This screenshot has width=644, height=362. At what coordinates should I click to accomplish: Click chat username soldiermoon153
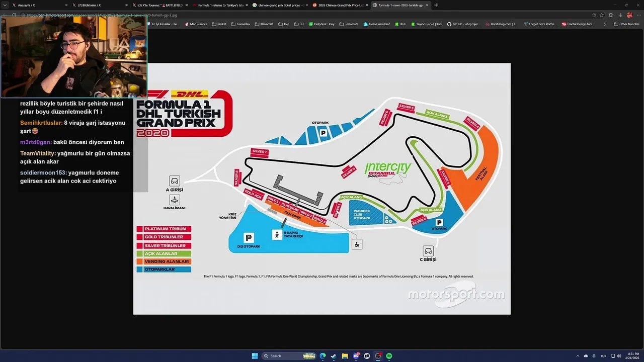pyautogui.click(x=43, y=172)
